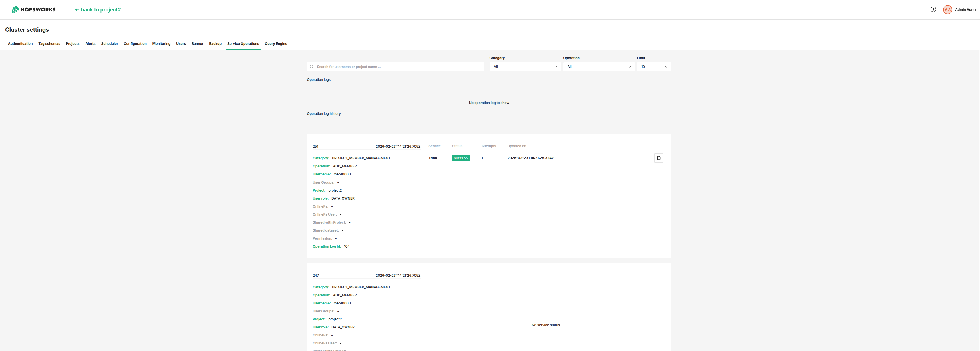The width and height of the screenshot is (980, 351).
Task: Click the search magnifier icon
Action: (312, 67)
